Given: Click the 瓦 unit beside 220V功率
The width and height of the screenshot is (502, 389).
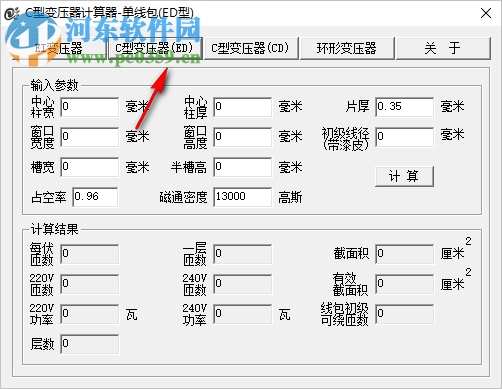Looking at the screenshot, I should (x=132, y=314).
